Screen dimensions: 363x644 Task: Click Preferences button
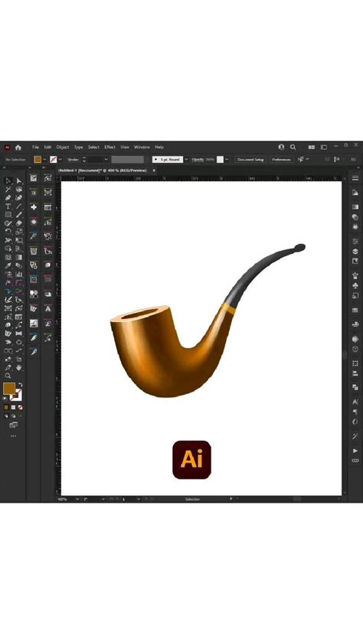coord(282,159)
